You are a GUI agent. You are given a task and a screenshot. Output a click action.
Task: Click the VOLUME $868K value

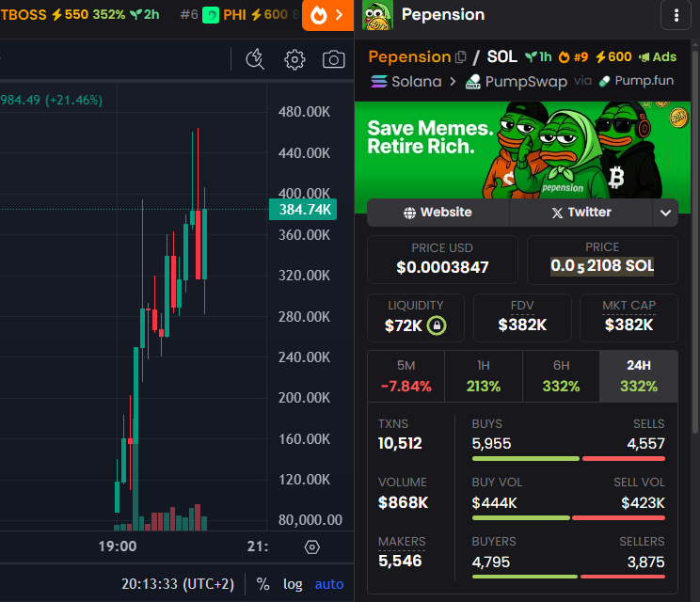click(x=403, y=503)
